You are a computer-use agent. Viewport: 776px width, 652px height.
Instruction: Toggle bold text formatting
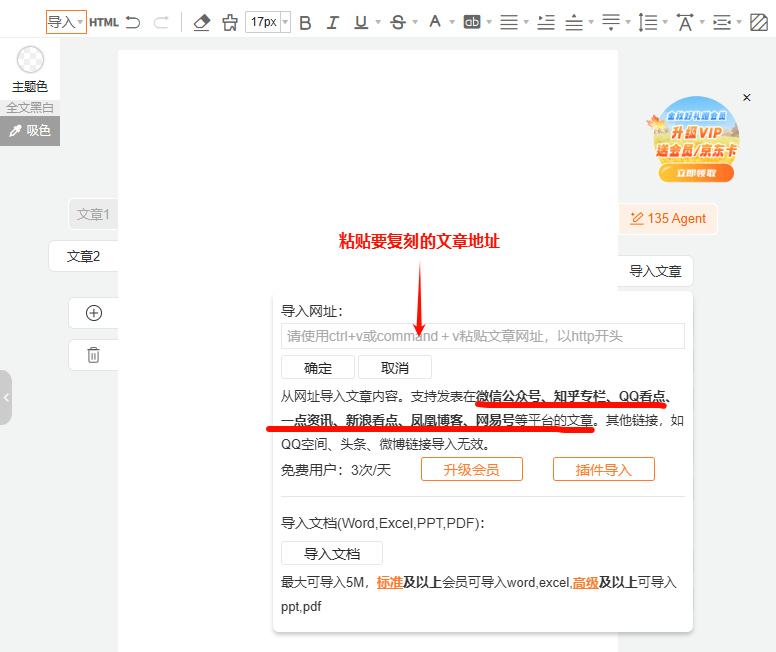306,22
